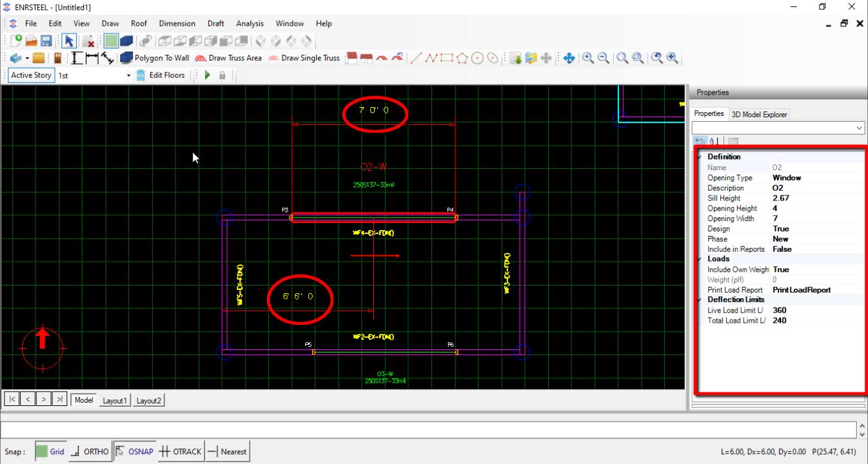868x464 pixels.
Task: Toggle OSNAP object snapping
Action: [134, 451]
